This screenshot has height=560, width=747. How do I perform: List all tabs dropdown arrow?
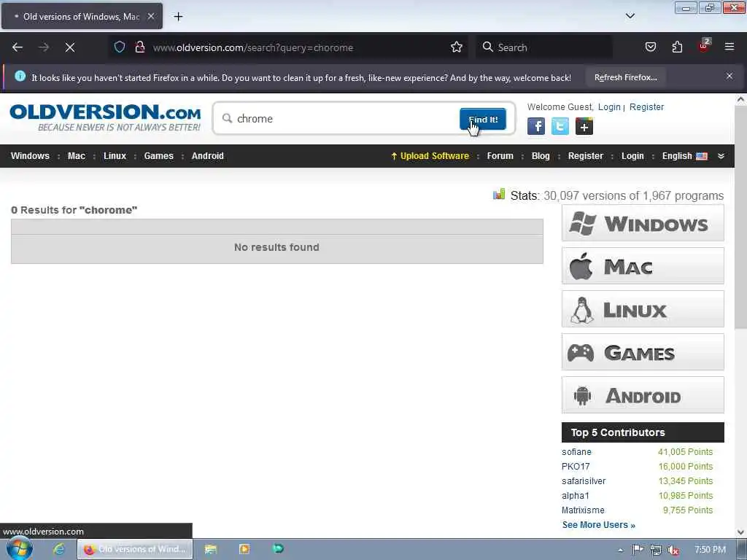coord(630,16)
